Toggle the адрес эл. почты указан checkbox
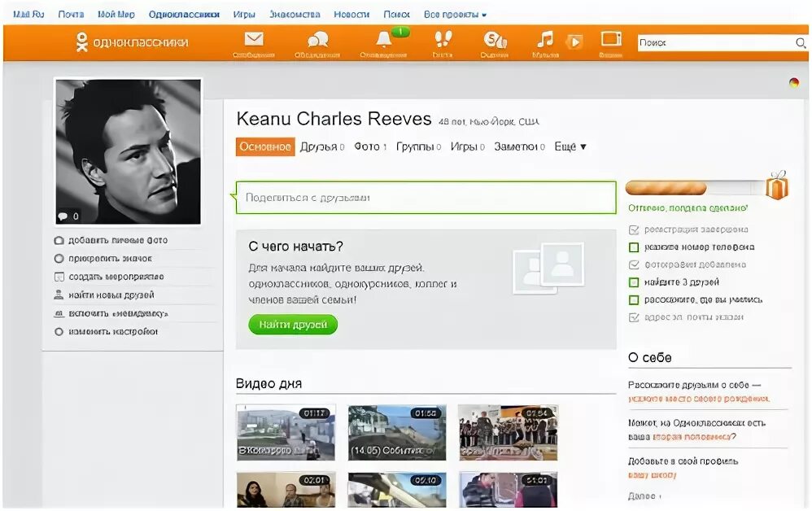 [633, 317]
